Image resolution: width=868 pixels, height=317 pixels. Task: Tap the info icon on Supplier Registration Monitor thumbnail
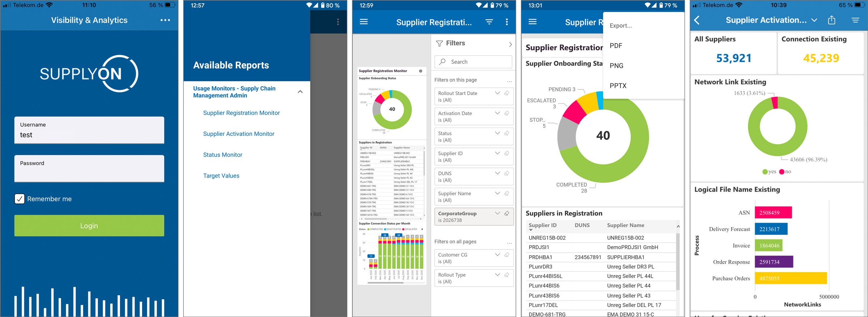pos(421,71)
